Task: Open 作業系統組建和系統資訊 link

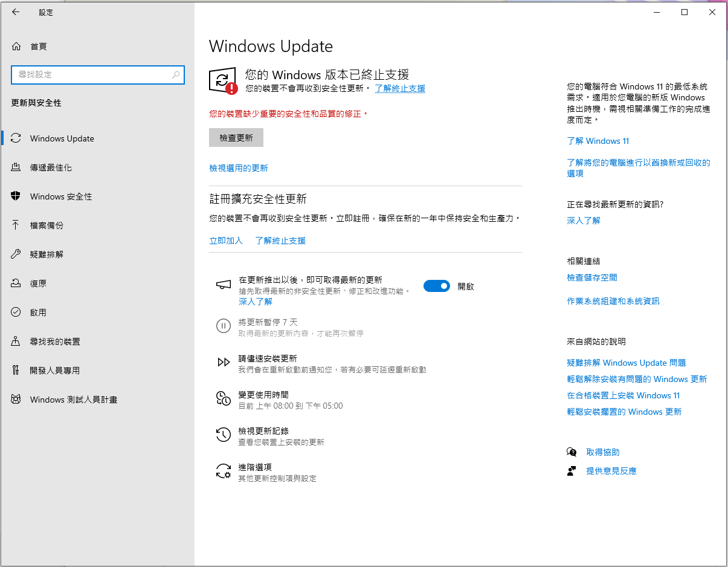Action: coord(613,301)
